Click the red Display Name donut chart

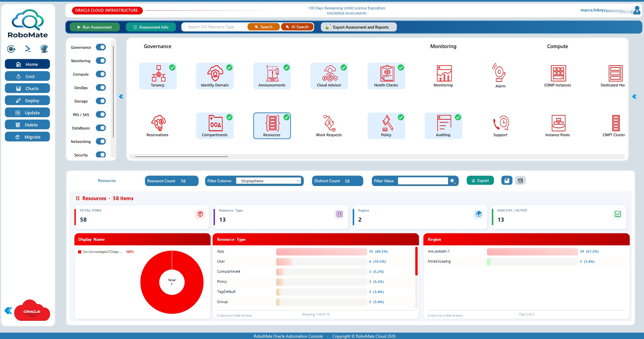pos(172,282)
